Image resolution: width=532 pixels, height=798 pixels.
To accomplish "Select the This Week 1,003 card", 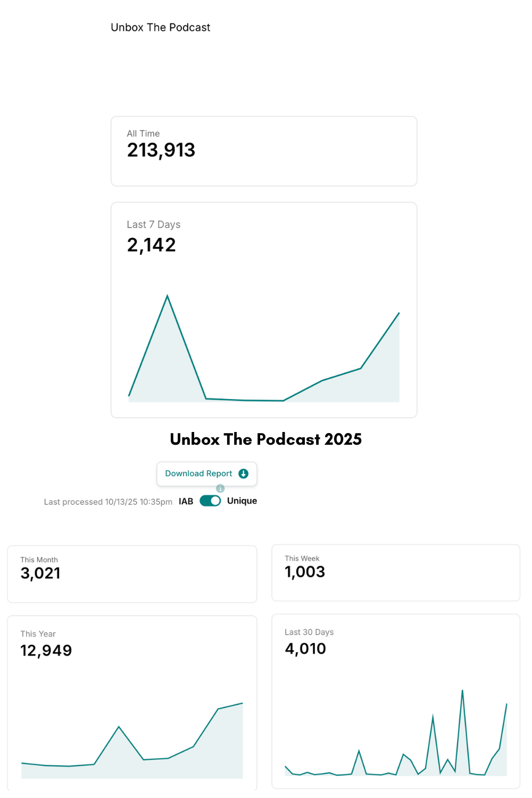I will (x=395, y=573).
